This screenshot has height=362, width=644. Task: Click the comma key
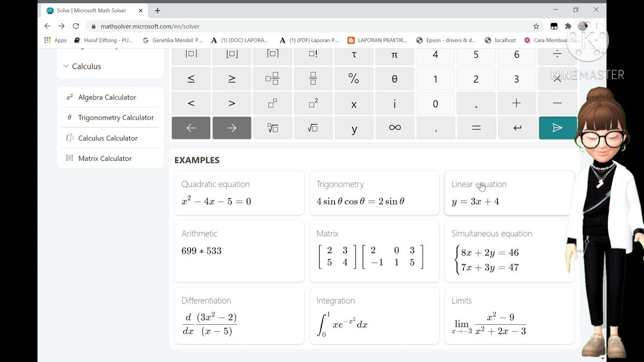pyautogui.click(x=436, y=128)
